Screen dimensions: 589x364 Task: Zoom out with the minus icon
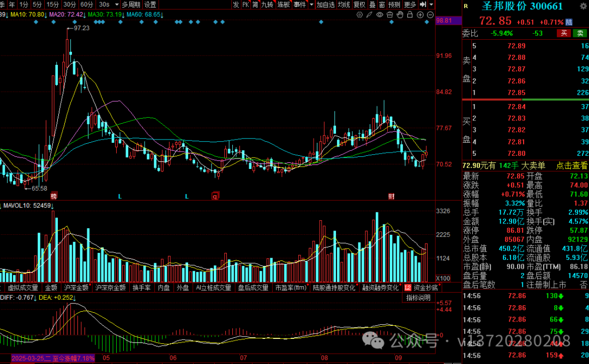click(430, 15)
